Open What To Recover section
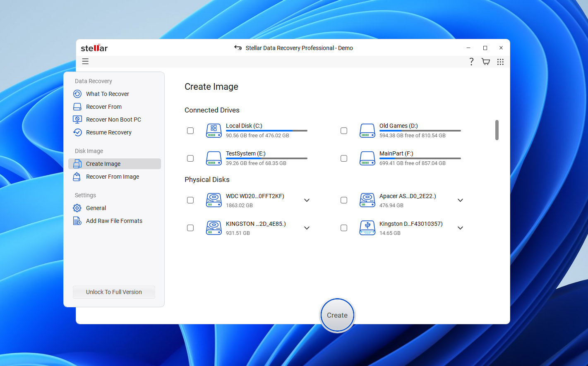 (108, 94)
